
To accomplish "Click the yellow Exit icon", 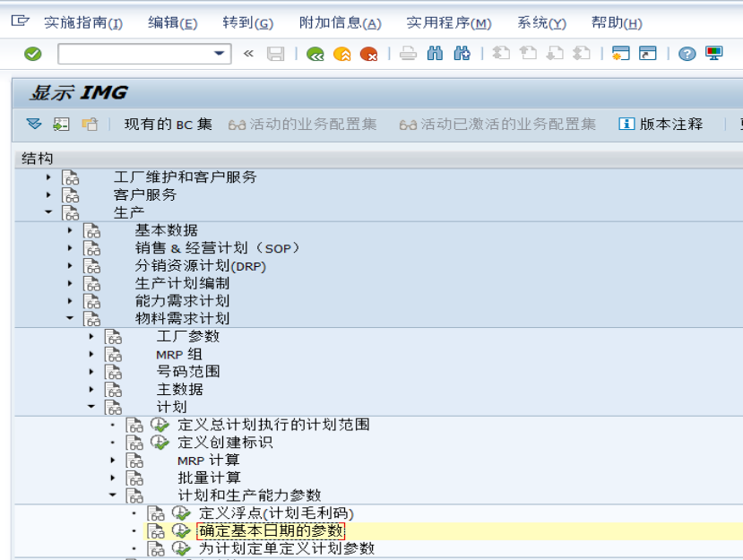I will pos(341,54).
